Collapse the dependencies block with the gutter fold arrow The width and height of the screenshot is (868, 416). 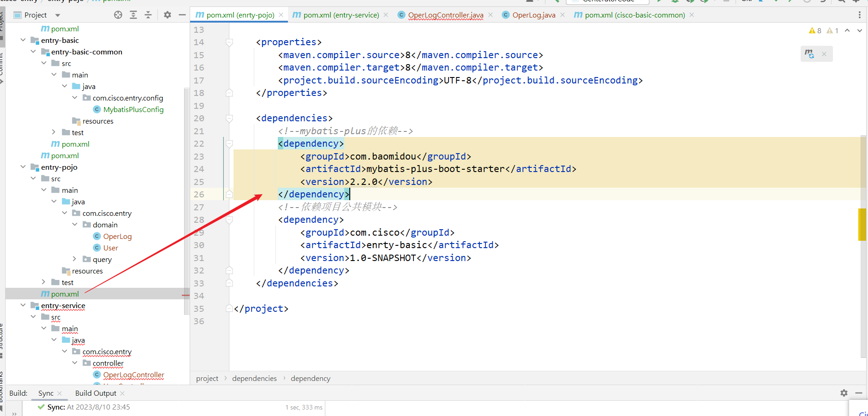coord(229,119)
